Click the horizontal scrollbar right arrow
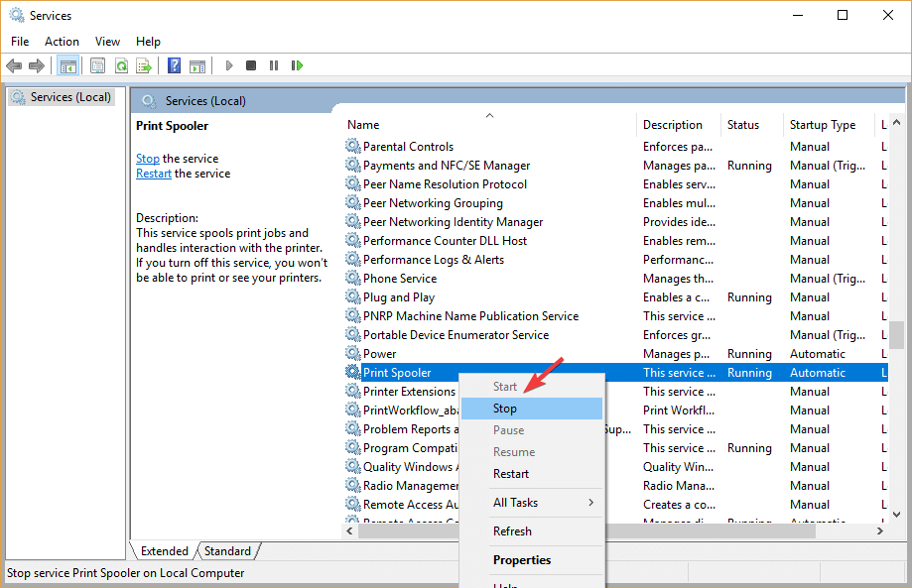912x588 pixels. [x=880, y=530]
